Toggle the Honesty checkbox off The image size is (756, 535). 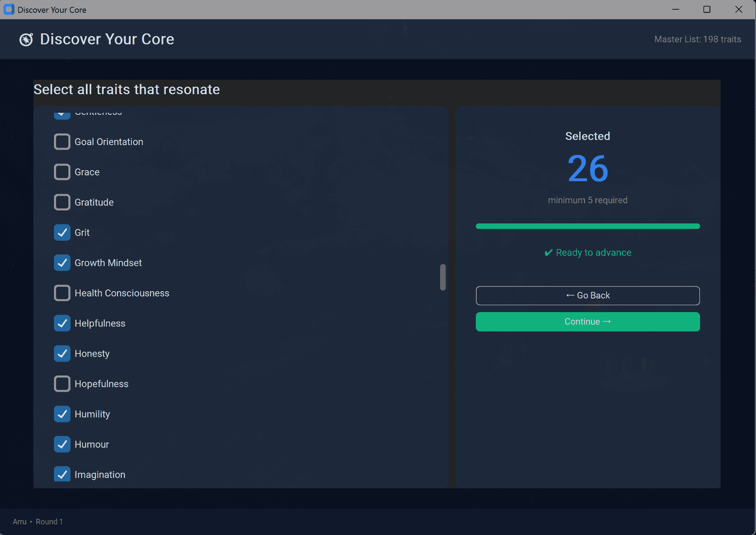pyautogui.click(x=62, y=353)
